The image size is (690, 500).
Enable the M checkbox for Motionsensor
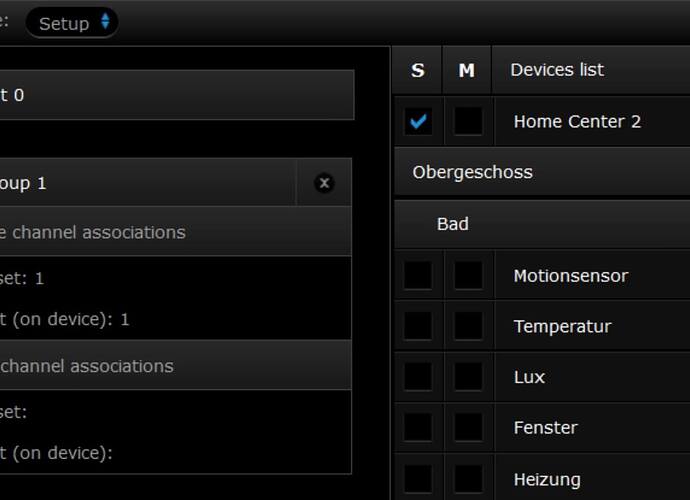(468, 275)
